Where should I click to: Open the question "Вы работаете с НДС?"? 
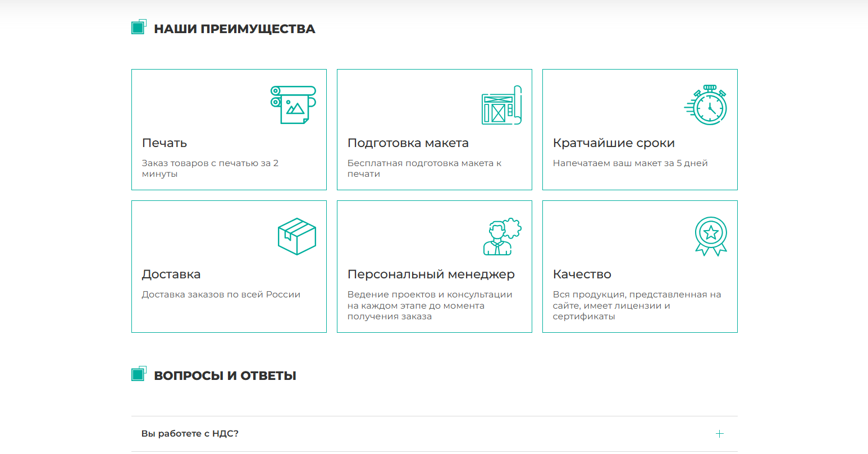point(434,434)
